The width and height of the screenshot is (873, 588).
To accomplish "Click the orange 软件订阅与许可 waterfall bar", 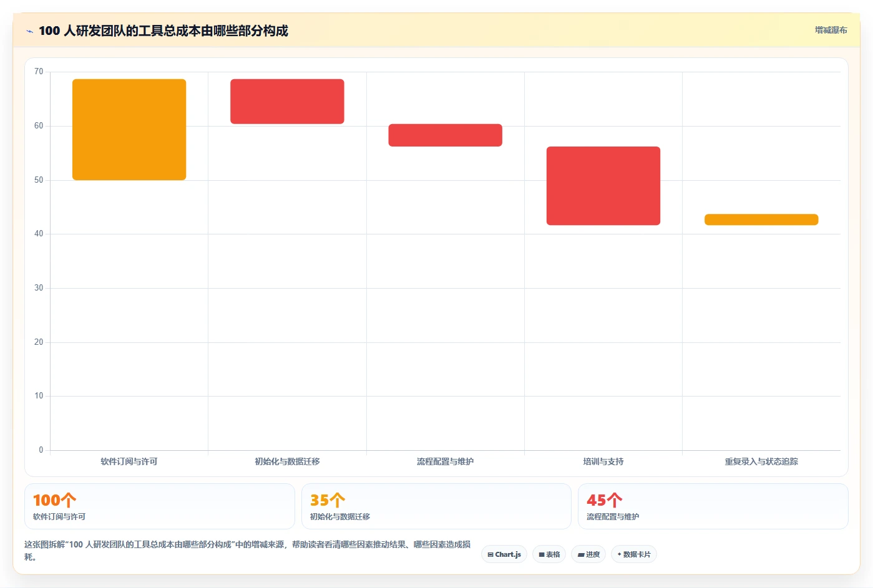I will 129,130.
